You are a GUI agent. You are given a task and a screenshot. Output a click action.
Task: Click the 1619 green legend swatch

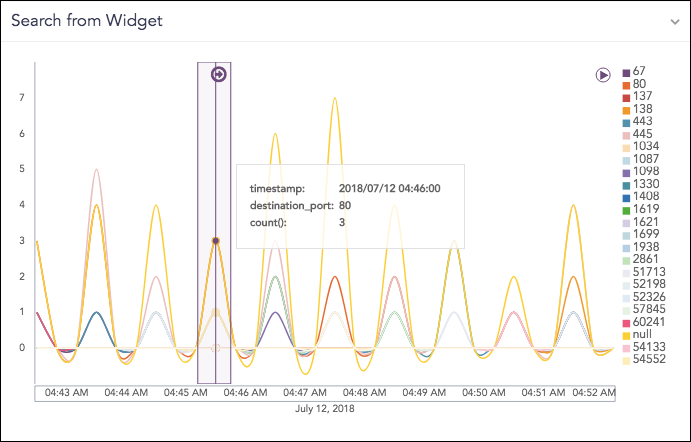pos(626,210)
